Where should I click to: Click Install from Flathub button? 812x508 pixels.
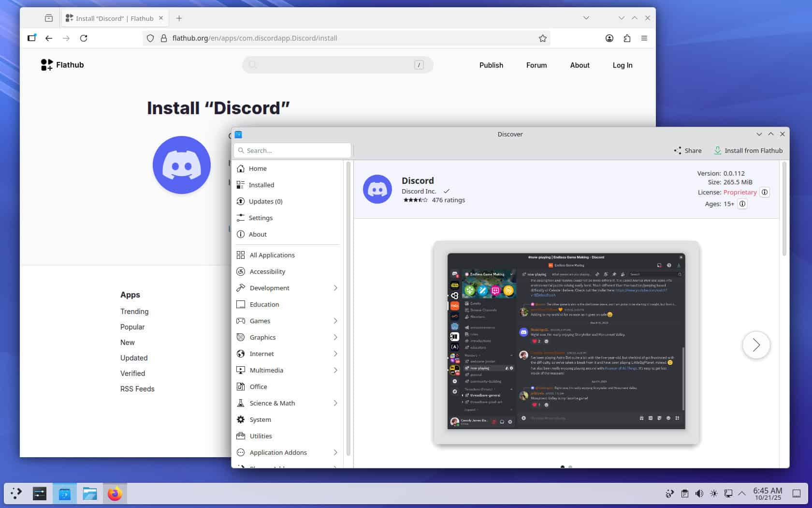tap(748, 150)
